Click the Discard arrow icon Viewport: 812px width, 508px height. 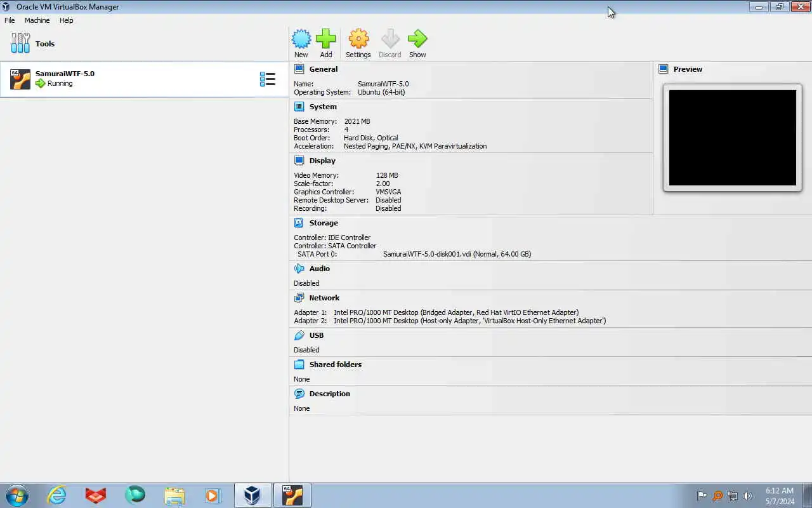point(390,39)
